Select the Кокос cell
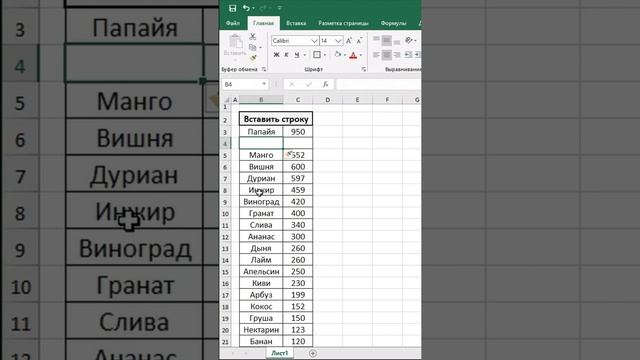Viewport: 640px width, 360px height. click(x=261, y=307)
